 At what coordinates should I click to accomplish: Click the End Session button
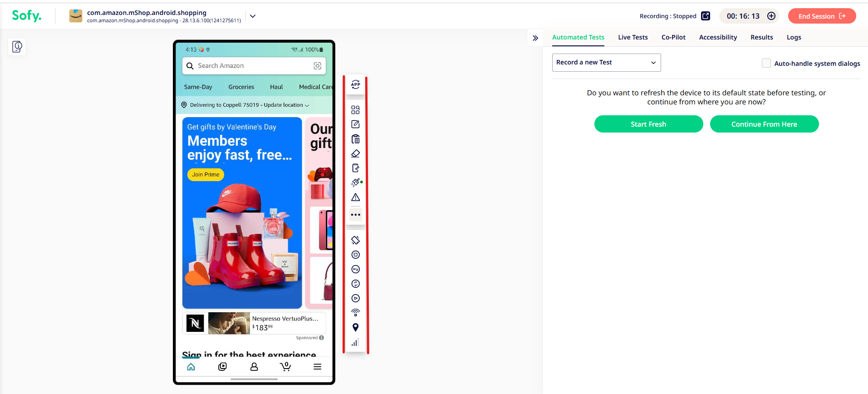(822, 16)
